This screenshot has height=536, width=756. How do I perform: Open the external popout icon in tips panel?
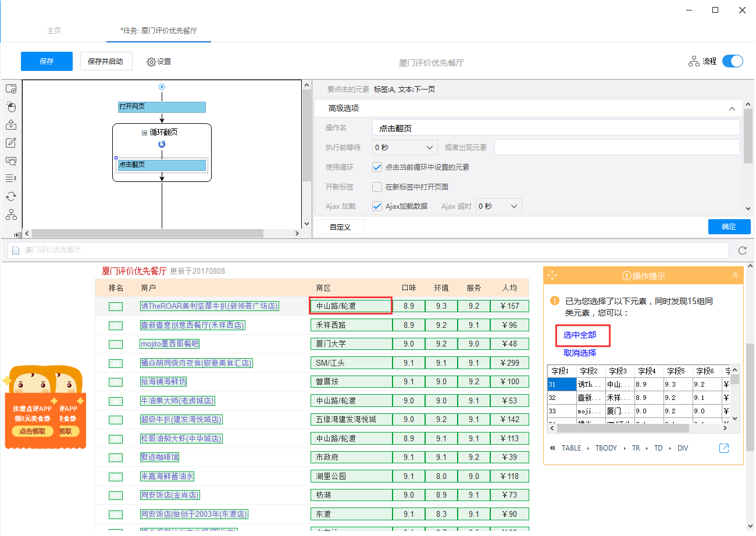tap(724, 448)
